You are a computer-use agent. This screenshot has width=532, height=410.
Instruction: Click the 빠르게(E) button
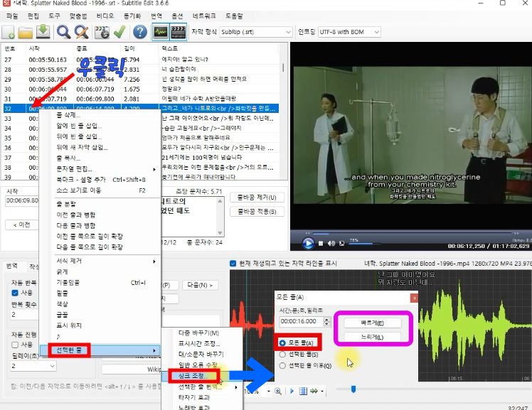tap(373, 323)
